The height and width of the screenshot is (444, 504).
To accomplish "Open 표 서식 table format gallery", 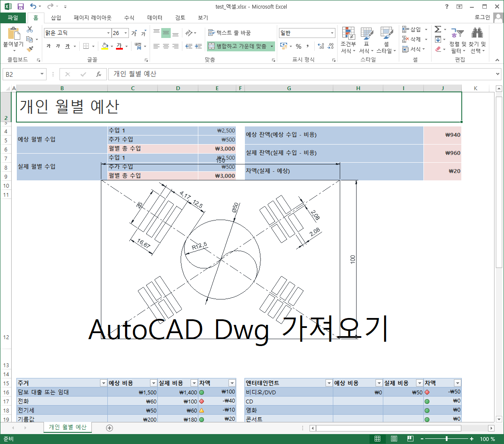I will coord(366,40).
